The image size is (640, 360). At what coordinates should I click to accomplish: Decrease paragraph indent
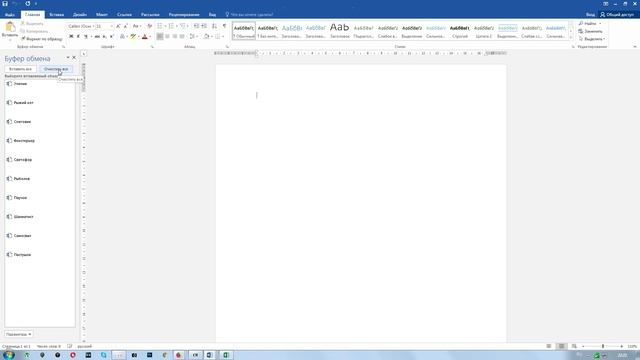coord(196,26)
